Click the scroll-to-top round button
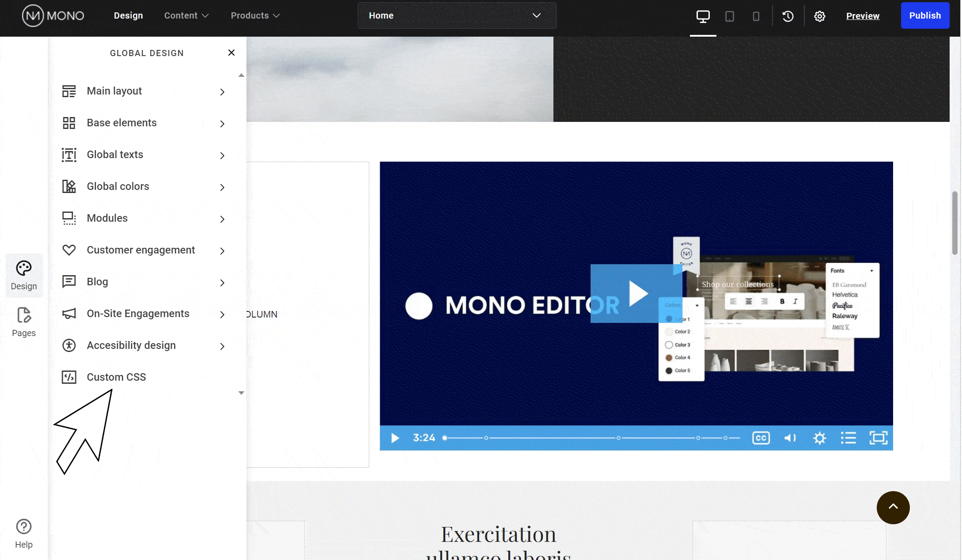Image resolution: width=962 pixels, height=560 pixels. point(893,507)
